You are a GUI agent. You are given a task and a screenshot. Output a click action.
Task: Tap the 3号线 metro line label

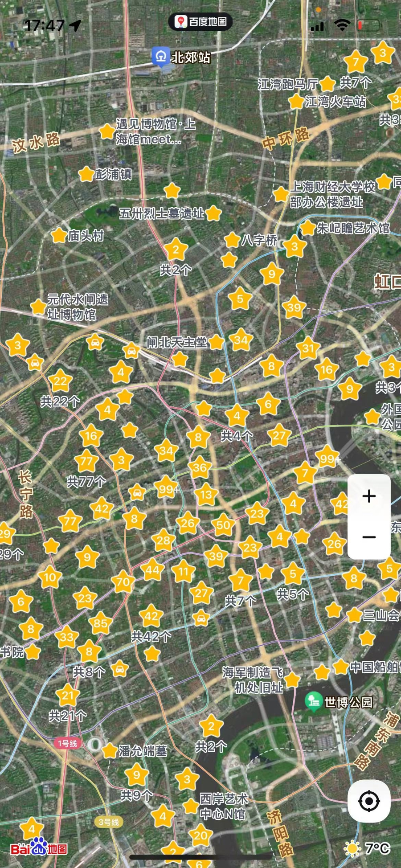click(x=109, y=822)
